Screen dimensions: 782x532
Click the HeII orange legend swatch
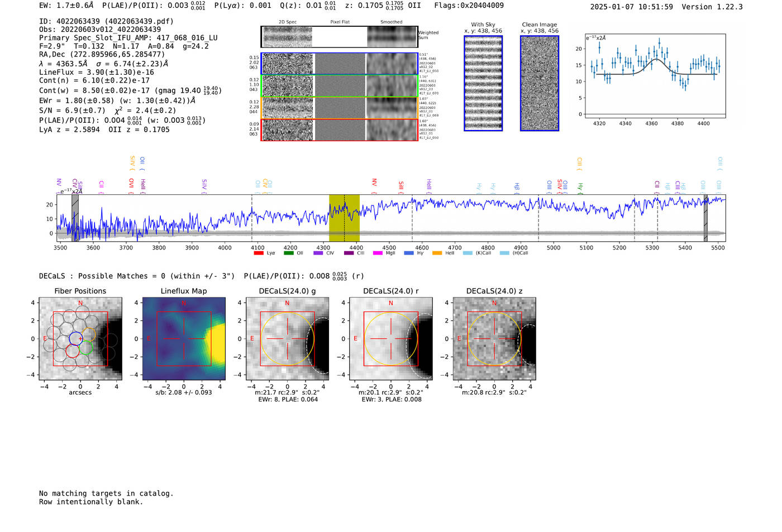tap(437, 253)
